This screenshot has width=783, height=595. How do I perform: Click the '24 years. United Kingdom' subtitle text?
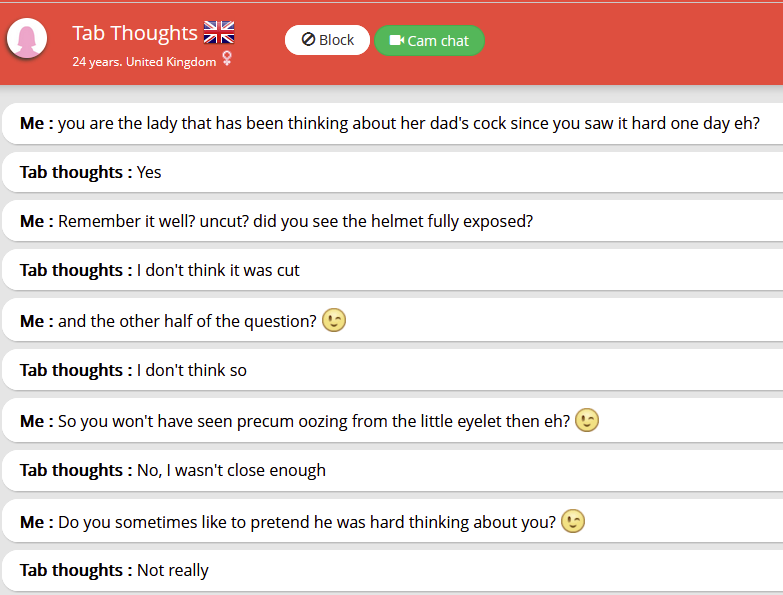[x=144, y=62]
